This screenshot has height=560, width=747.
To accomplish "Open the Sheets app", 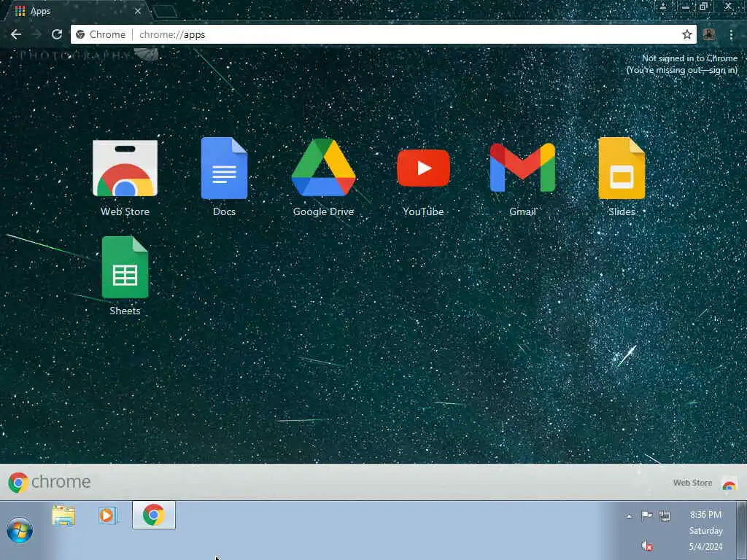I will click(125, 267).
